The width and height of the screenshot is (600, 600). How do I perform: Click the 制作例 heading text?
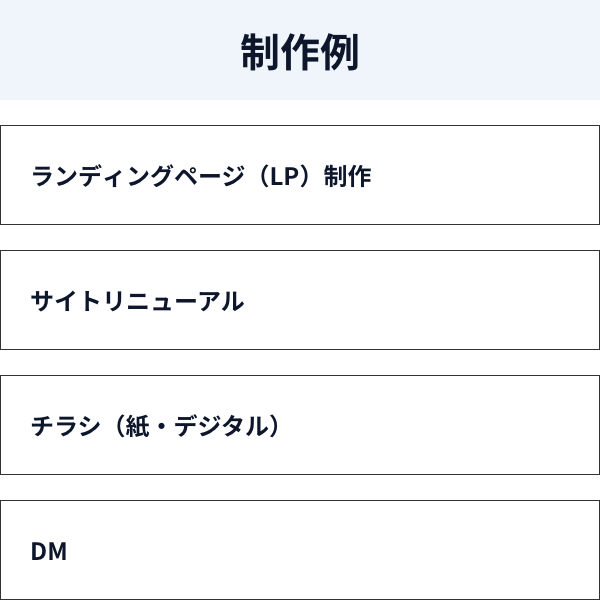coord(300,52)
